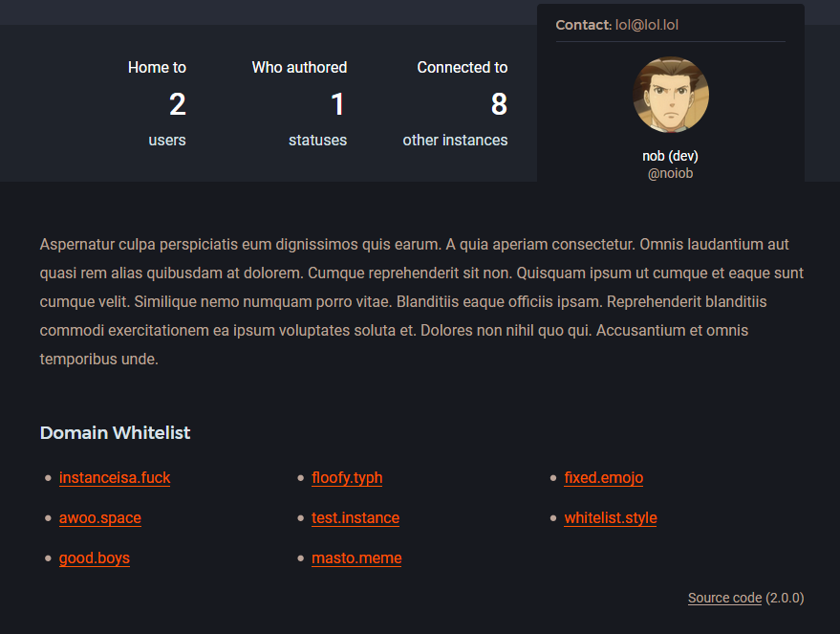Viewport: 840px width, 634px height.
Task: Click the @noiob username handle
Action: tap(670, 173)
